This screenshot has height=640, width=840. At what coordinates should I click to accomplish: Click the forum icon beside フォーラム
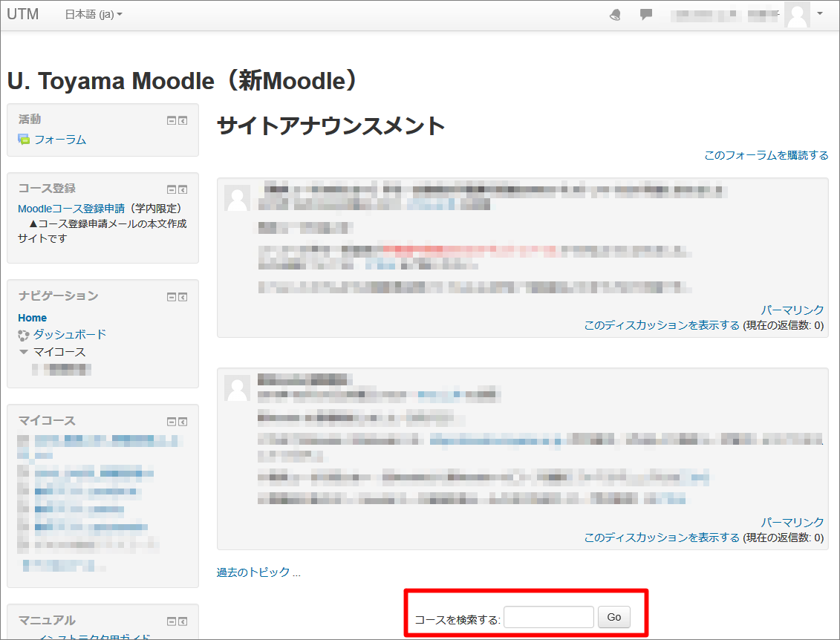pos(24,140)
